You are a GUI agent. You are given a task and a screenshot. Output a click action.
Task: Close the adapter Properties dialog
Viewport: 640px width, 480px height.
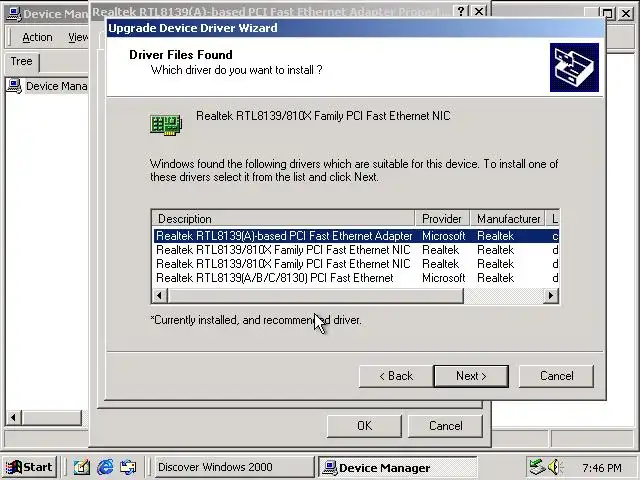point(479,11)
